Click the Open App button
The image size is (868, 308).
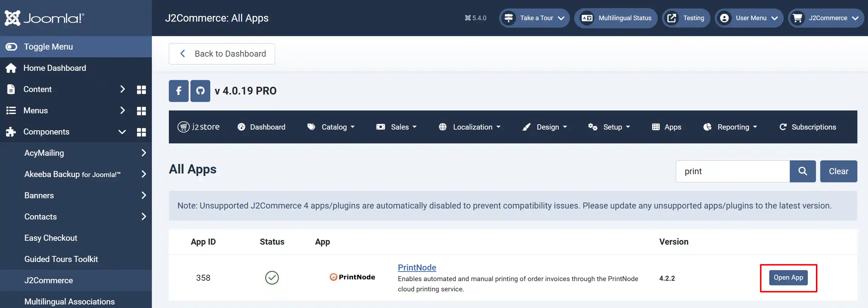(788, 278)
